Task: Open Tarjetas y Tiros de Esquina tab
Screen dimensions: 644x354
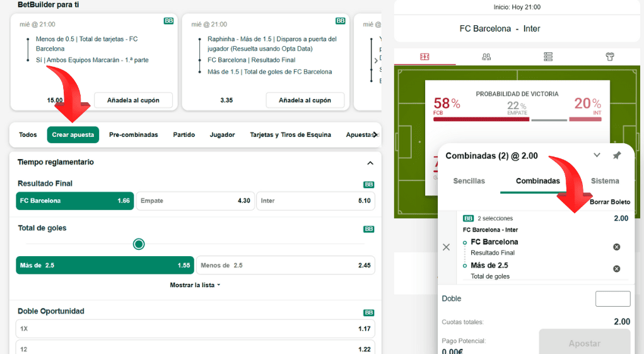Action: tap(290, 134)
